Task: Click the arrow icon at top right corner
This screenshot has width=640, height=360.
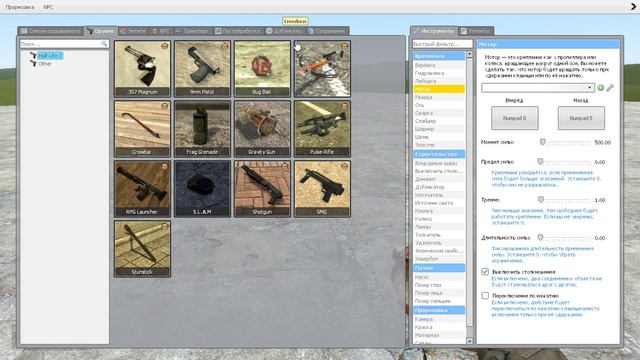Action: (633, 7)
